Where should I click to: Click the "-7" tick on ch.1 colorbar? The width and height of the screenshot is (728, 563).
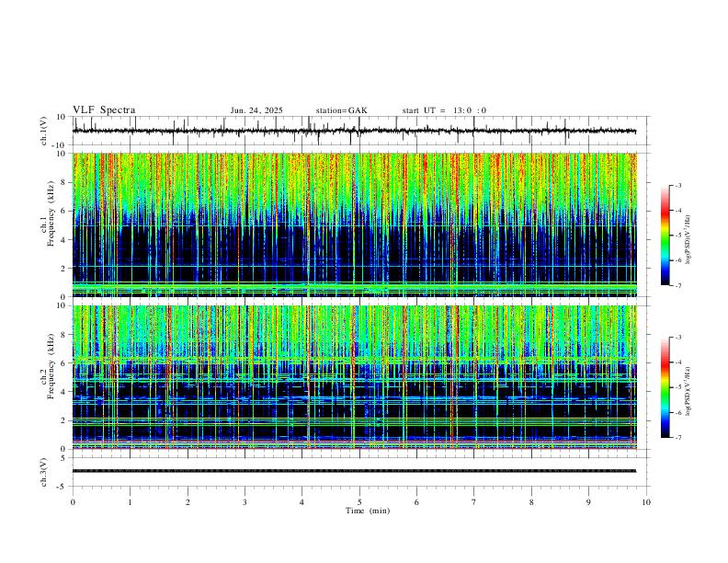[x=678, y=286]
